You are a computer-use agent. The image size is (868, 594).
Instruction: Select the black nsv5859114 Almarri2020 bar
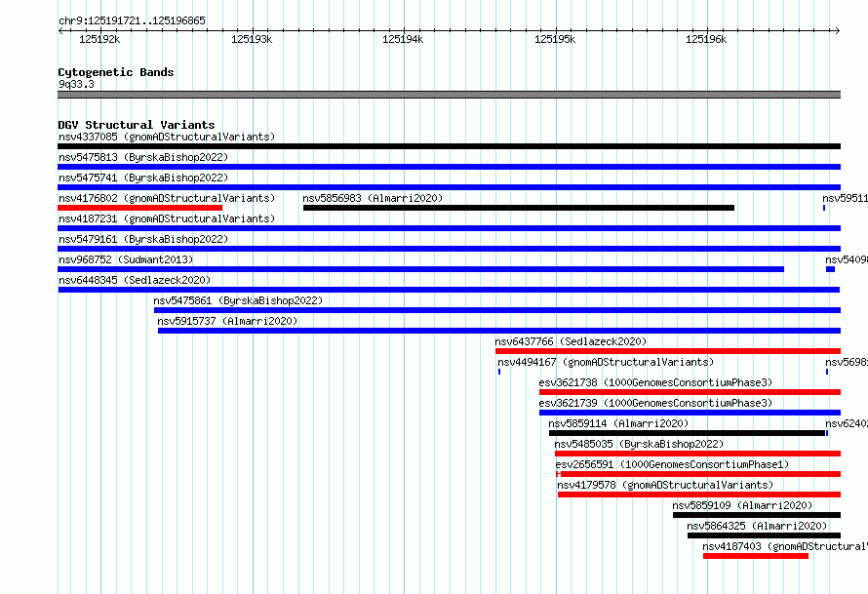pos(687,433)
